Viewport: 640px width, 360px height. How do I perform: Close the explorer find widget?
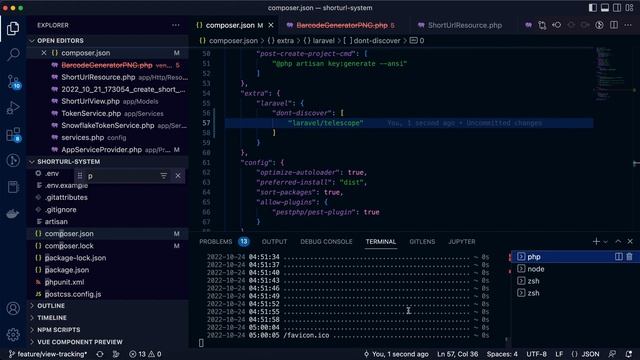(178, 176)
